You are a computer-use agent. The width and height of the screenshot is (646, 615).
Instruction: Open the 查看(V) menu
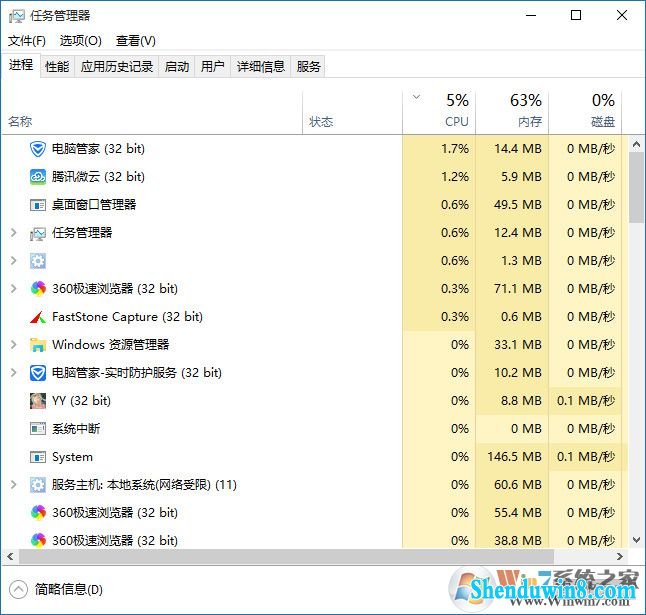(136, 41)
